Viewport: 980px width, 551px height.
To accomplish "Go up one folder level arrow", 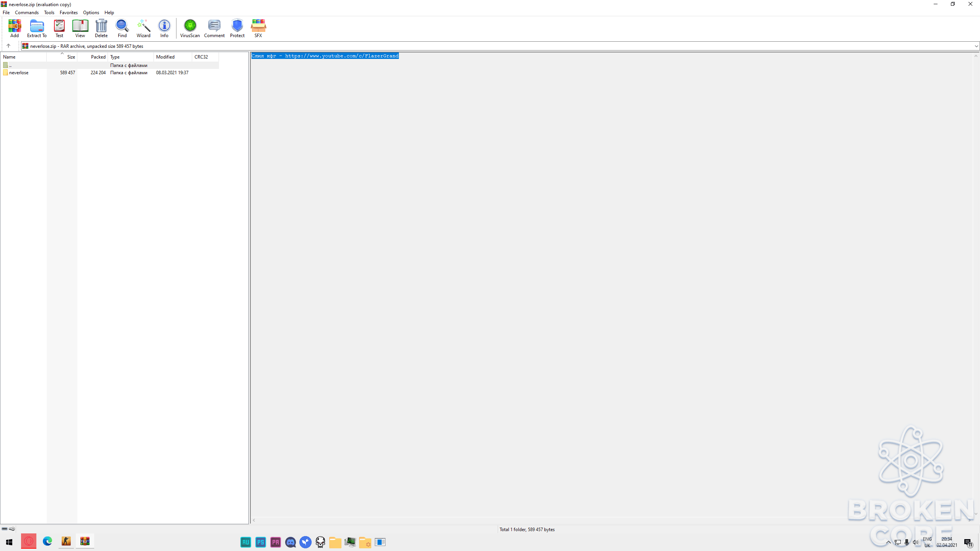I will 8,46.
